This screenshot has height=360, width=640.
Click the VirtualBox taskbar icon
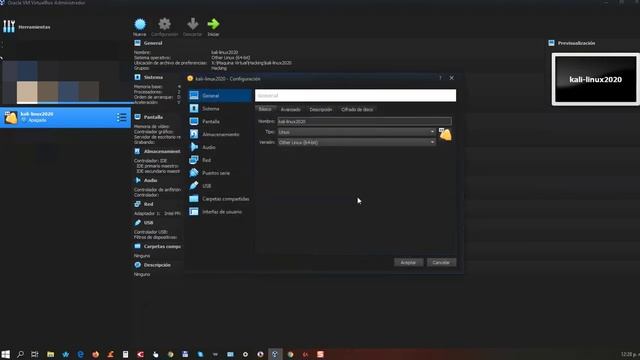(275, 354)
